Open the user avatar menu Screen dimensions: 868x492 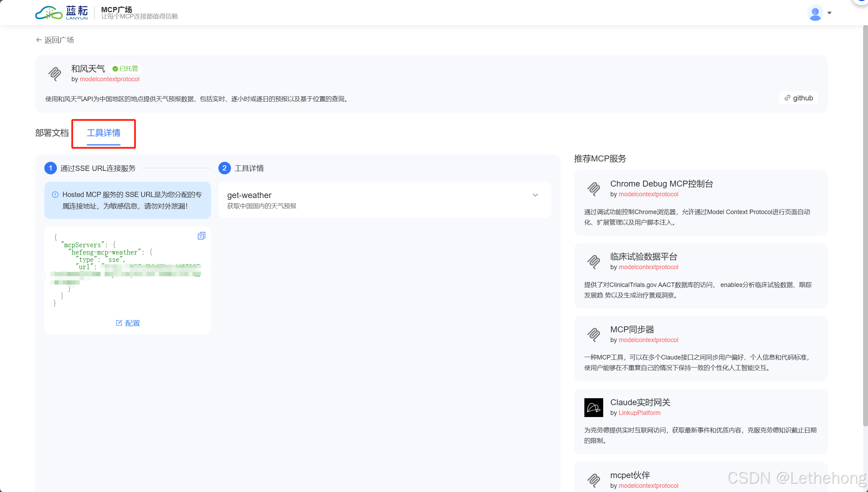tap(815, 13)
